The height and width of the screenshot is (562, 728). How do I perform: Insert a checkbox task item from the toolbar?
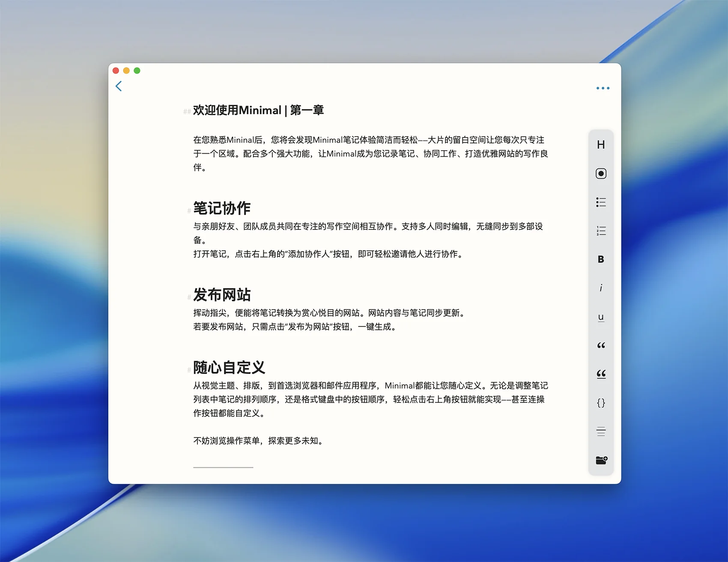(x=601, y=173)
